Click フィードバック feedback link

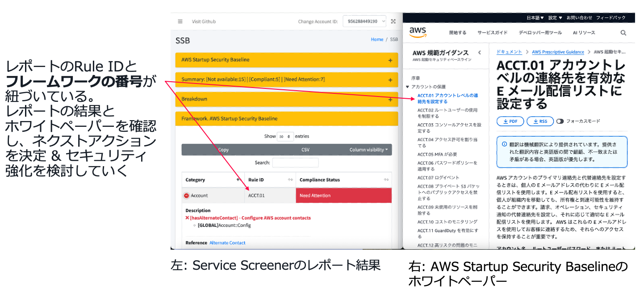(x=611, y=18)
